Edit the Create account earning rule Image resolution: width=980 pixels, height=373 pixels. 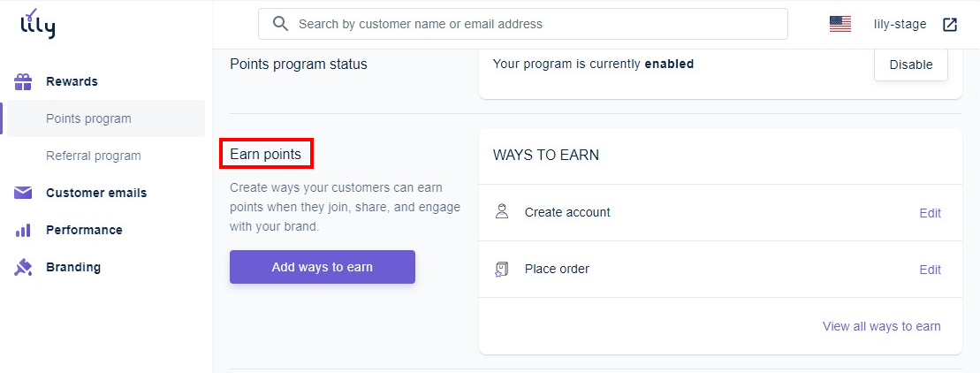coord(930,213)
